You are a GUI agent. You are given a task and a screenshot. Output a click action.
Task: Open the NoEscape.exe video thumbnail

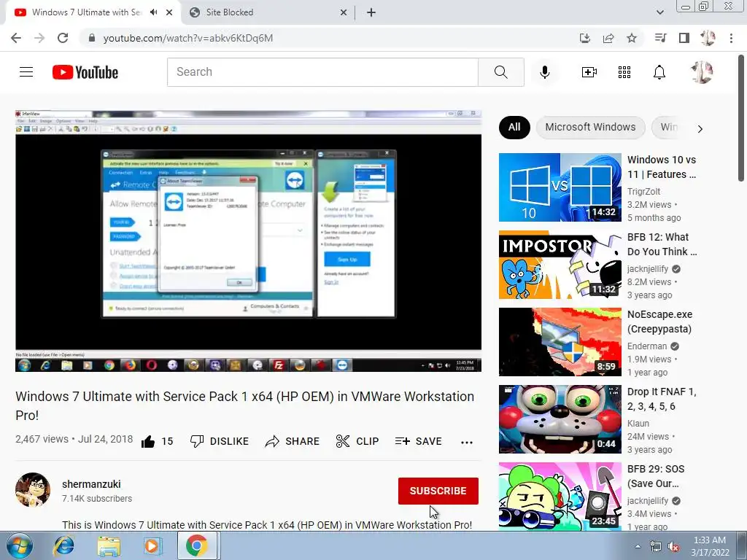click(x=560, y=342)
